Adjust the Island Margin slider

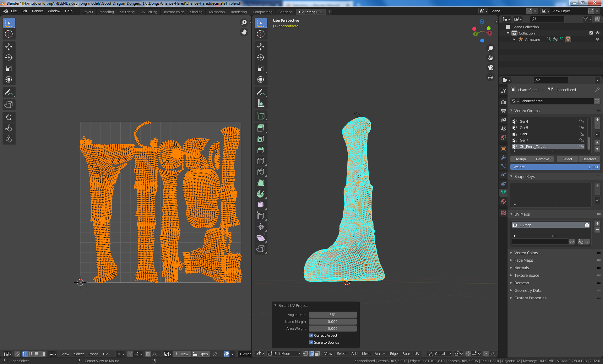[x=333, y=322]
